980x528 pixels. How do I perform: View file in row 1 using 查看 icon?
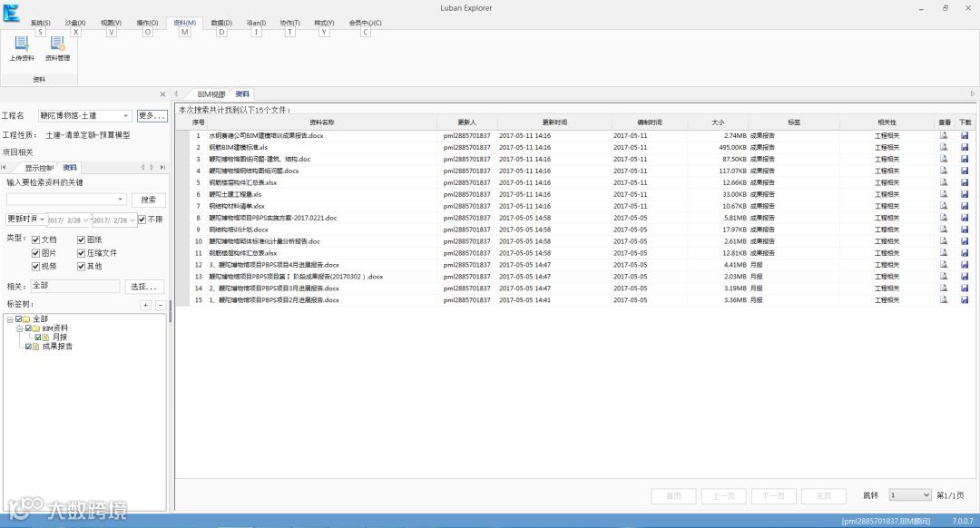944,135
